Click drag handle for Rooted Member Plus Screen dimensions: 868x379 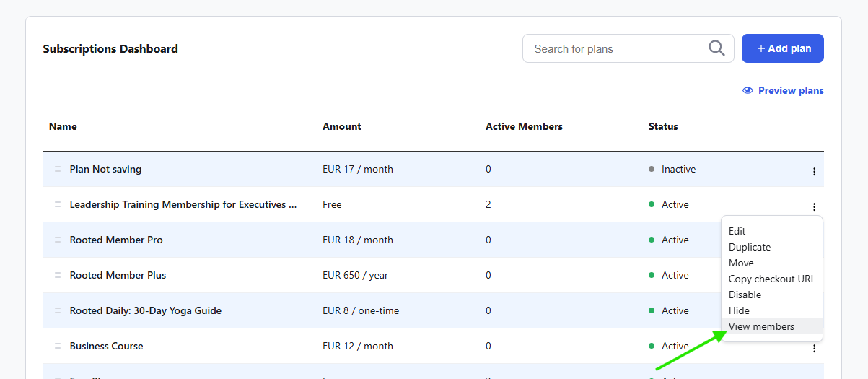[58, 275]
